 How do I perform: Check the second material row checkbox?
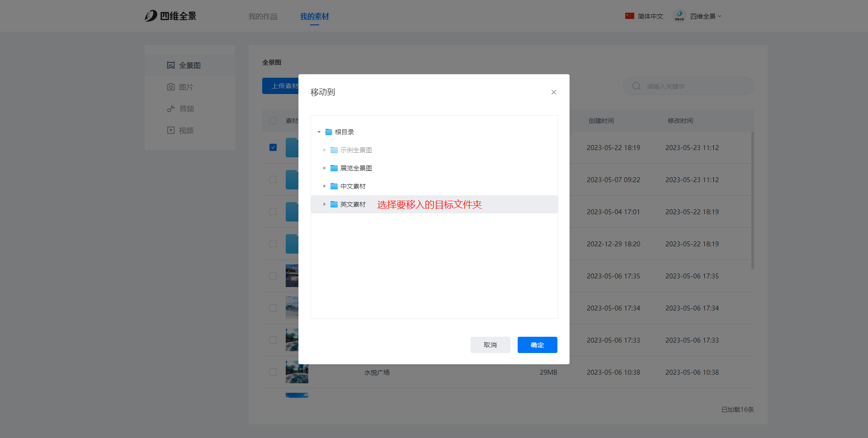pyautogui.click(x=273, y=179)
